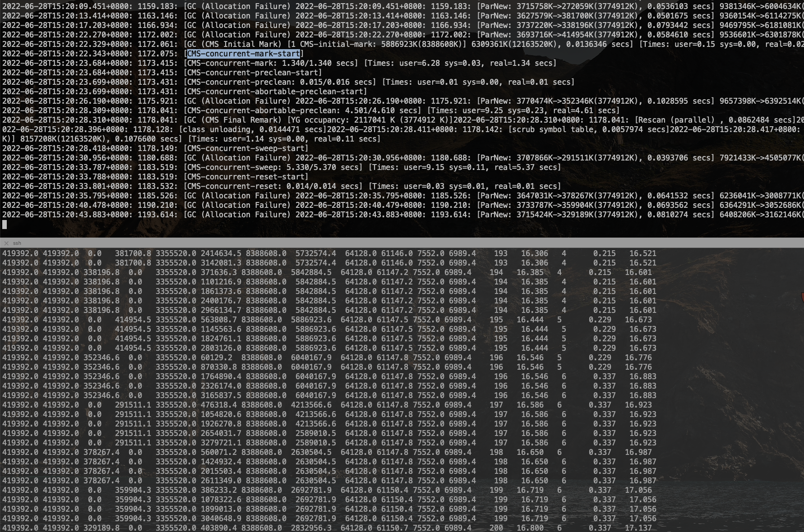804x532 pixels.
Task: Click 'scrub symbol table, 0.0057974 secs' text
Action: tap(589, 129)
